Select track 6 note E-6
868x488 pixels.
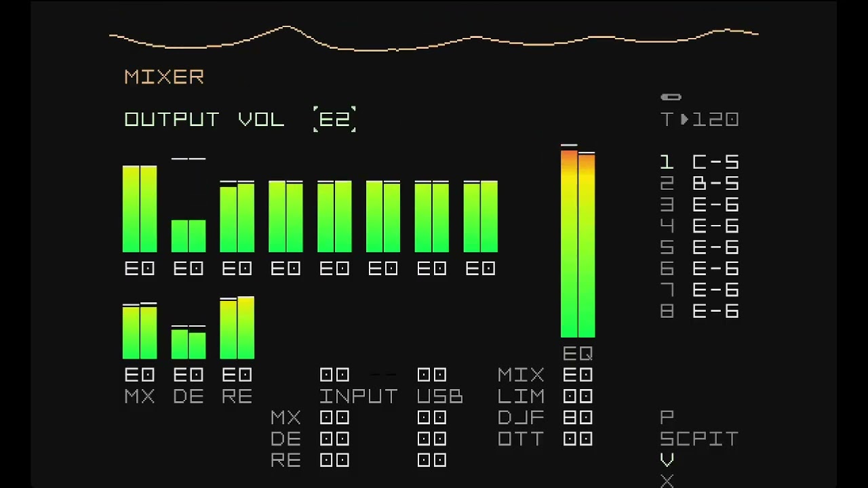(715, 268)
